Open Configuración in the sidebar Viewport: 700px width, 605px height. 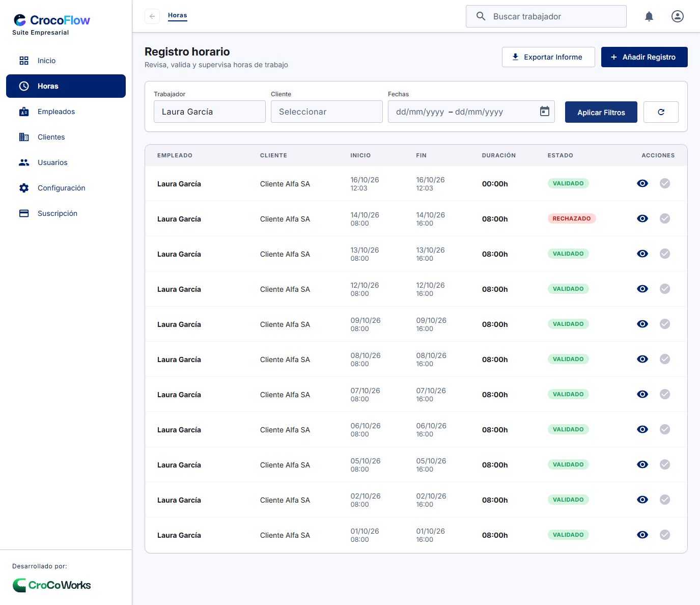[66, 188]
